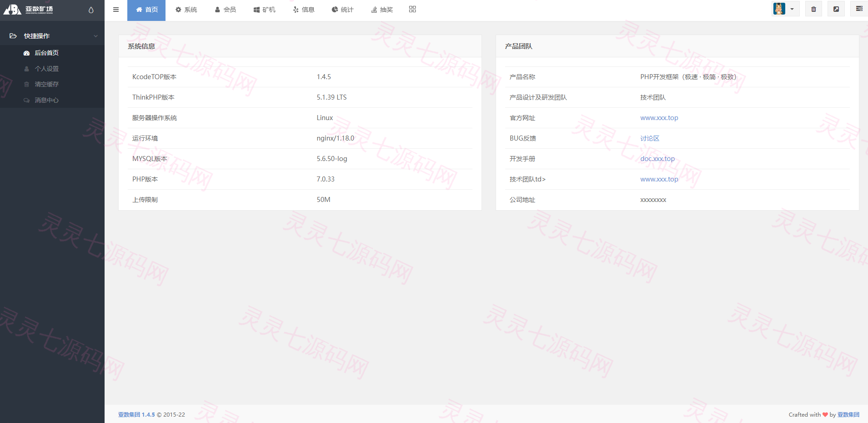The image size is (868, 423).
Task: Click the PHP开发框架 product name value
Action: point(688,77)
